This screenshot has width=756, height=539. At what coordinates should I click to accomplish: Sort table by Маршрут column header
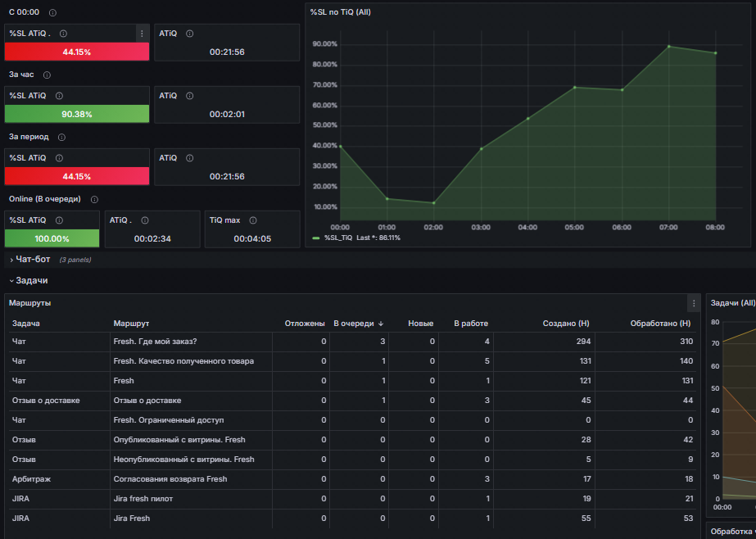(x=131, y=324)
